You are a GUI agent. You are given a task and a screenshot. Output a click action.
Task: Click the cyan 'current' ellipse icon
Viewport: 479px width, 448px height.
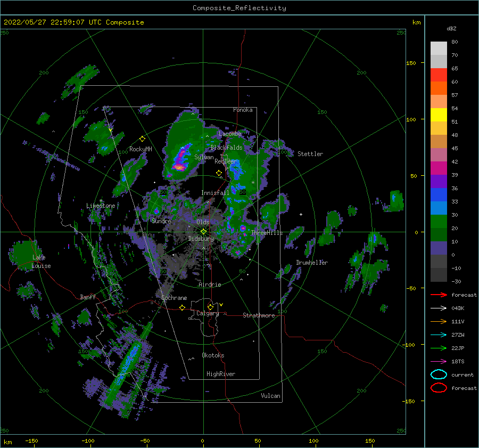[439, 374]
